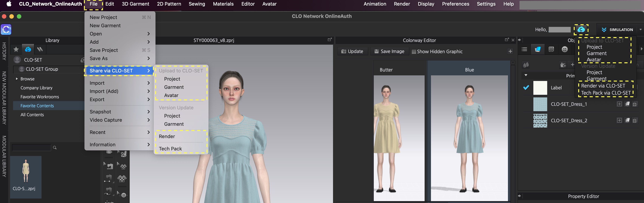This screenshot has height=203, width=644.
Task: Collapse the Object Browser panel arrow
Action: [x=519, y=40]
